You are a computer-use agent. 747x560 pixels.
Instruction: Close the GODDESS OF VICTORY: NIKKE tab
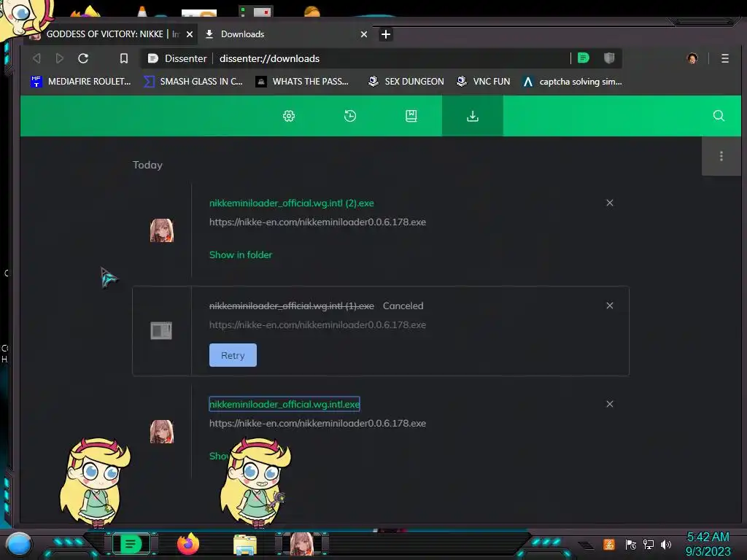tap(190, 34)
